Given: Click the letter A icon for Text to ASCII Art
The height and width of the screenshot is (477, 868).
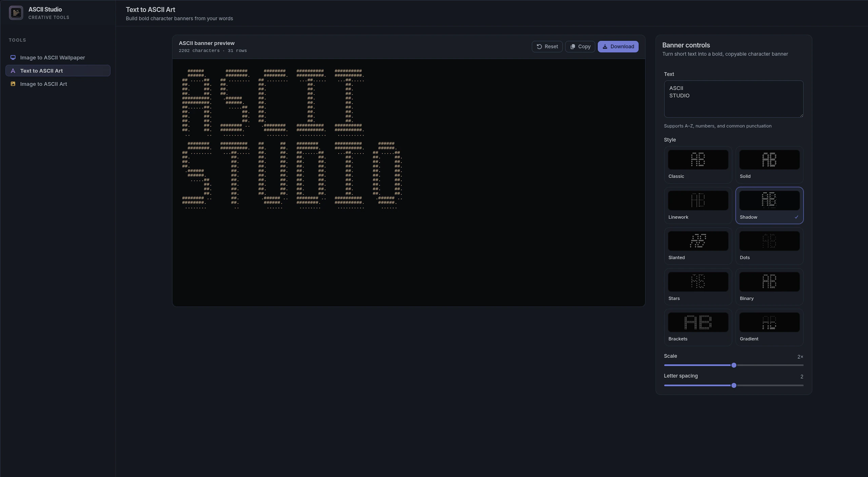Looking at the screenshot, I should point(13,71).
